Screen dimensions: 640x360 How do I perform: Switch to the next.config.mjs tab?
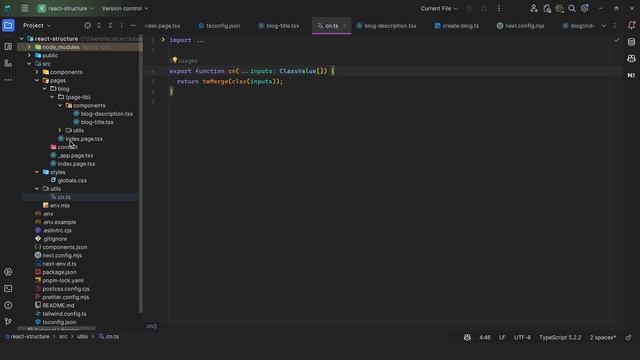(x=520, y=26)
